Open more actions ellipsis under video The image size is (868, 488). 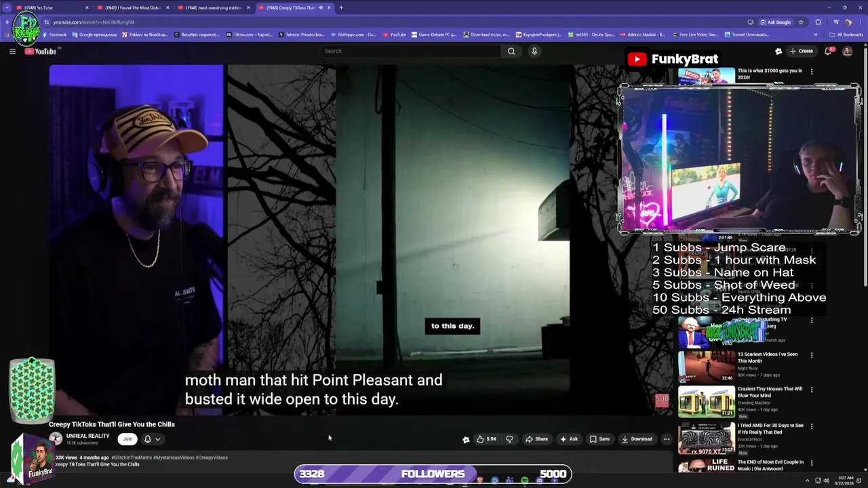[667, 439]
